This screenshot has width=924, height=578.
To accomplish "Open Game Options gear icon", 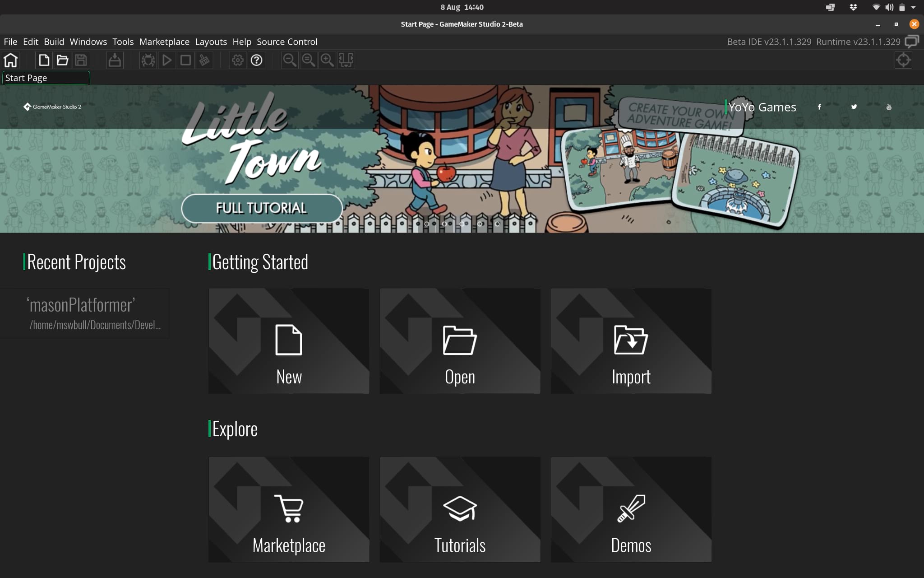I will [238, 60].
